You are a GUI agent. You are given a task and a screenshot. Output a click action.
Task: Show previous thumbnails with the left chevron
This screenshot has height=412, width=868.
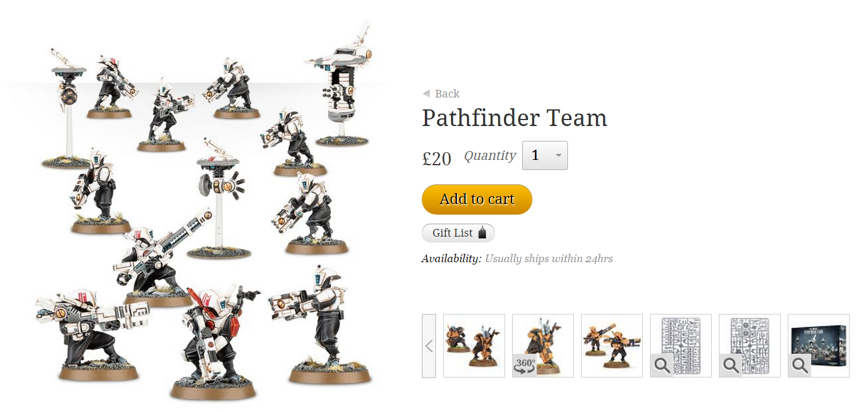[429, 346]
